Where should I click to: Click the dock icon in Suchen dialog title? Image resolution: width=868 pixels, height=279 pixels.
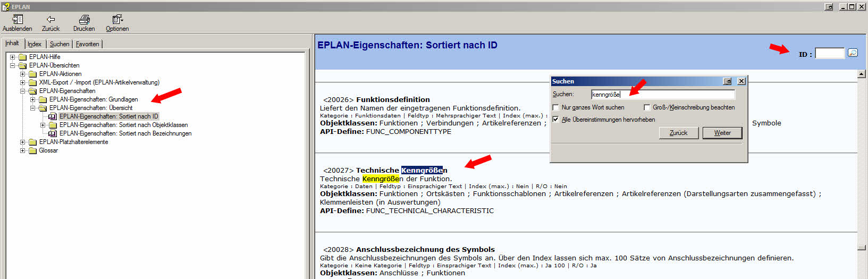coord(727,81)
